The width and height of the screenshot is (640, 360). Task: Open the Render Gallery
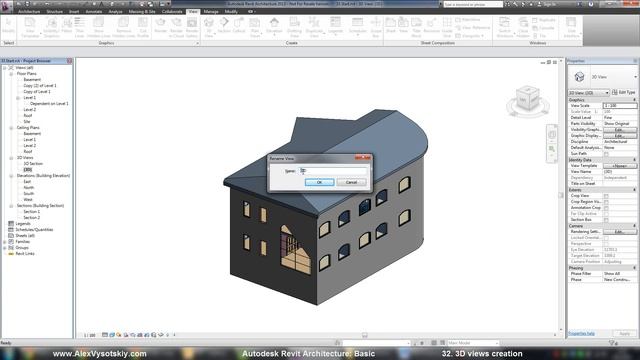pos(192,28)
